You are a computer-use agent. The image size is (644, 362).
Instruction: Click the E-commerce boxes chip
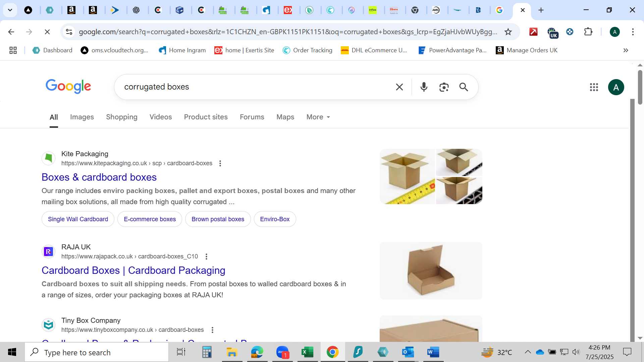(x=150, y=219)
